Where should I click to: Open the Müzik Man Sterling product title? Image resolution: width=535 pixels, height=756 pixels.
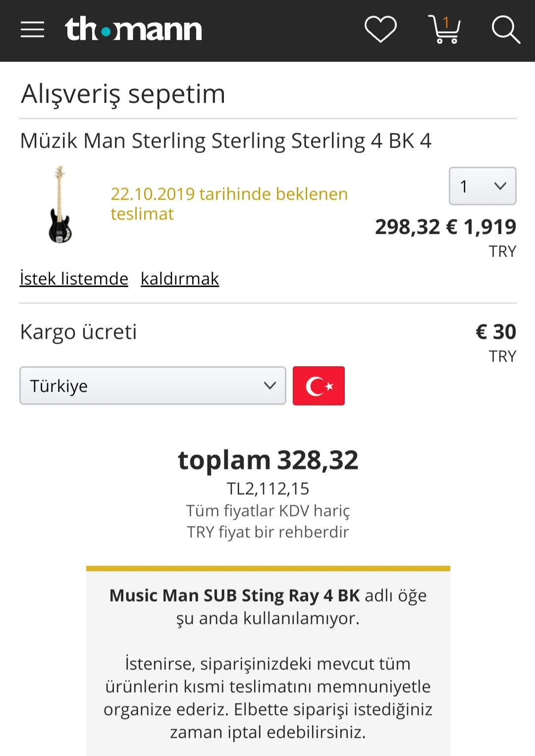pos(225,141)
